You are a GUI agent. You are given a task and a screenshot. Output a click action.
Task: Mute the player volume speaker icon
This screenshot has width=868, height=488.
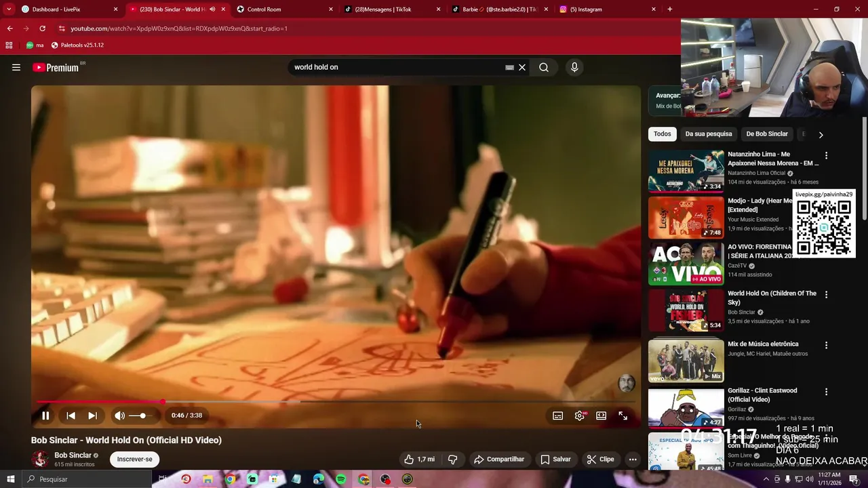pos(119,415)
